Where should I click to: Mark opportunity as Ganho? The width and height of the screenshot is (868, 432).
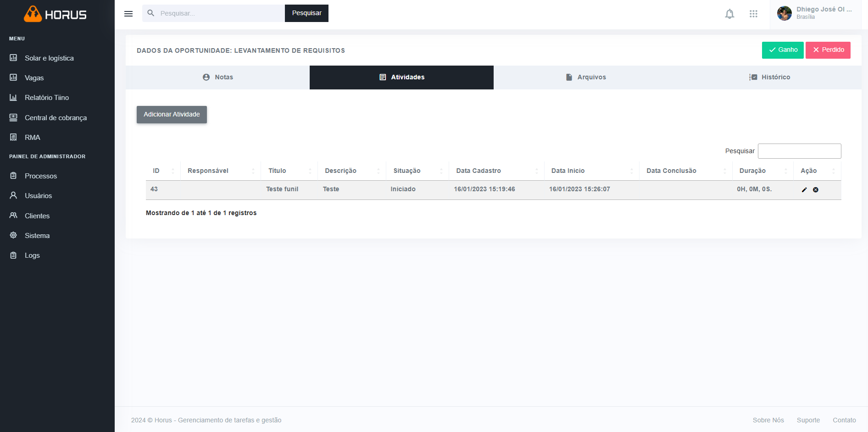point(783,50)
